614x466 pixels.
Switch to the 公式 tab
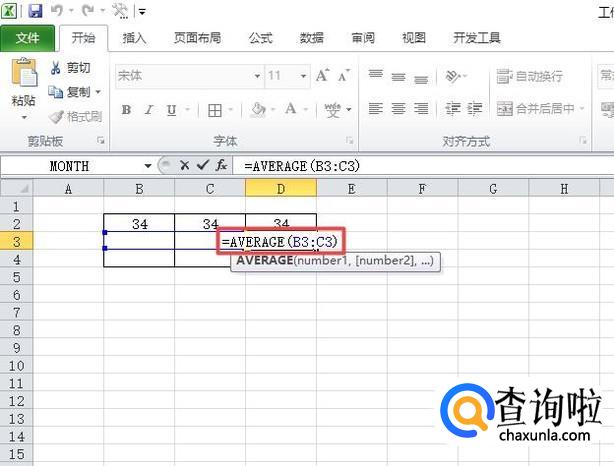coord(260,38)
